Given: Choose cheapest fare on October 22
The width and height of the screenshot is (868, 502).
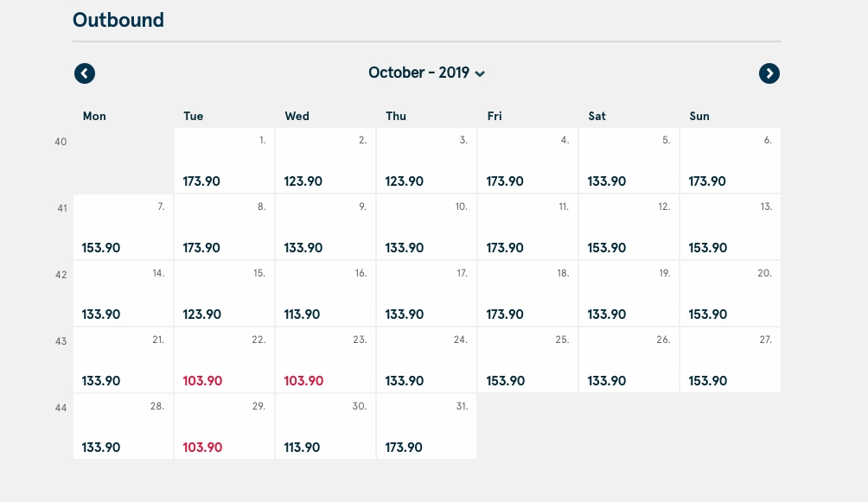Looking at the screenshot, I should click(x=224, y=359).
